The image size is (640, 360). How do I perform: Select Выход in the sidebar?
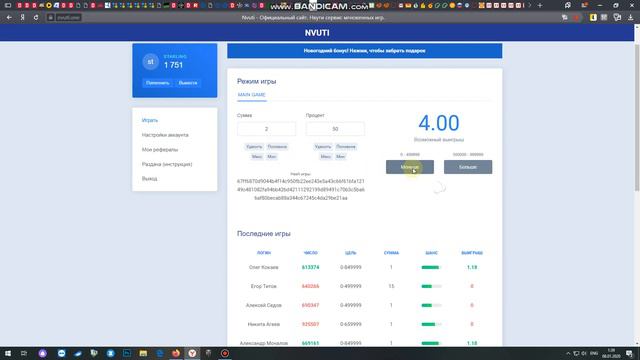coord(149,179)
